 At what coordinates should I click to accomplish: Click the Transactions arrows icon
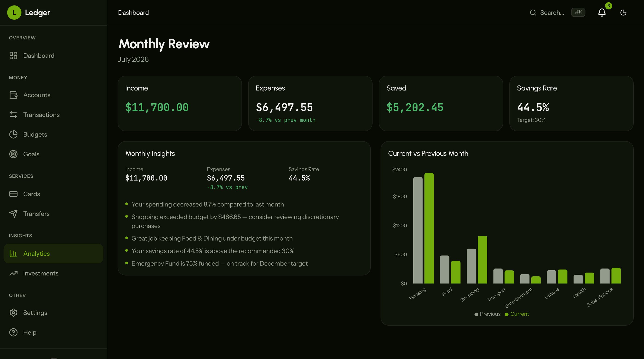(x=13, y=115)
